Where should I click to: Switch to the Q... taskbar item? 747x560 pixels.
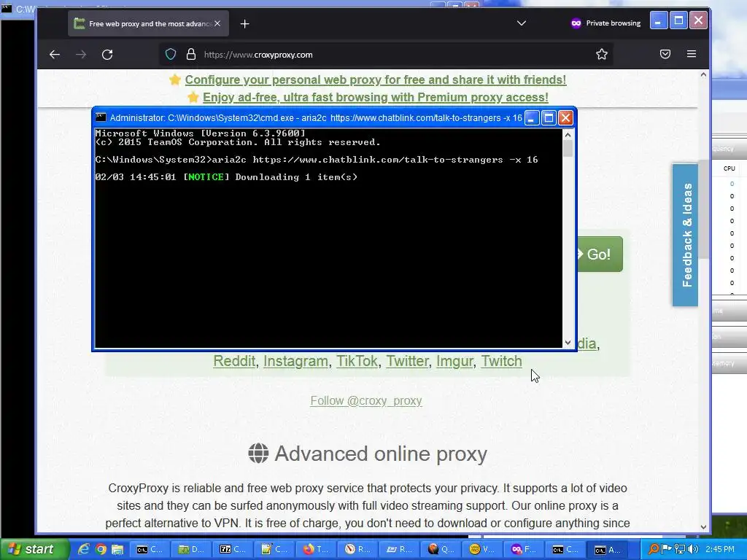[441, 549]
